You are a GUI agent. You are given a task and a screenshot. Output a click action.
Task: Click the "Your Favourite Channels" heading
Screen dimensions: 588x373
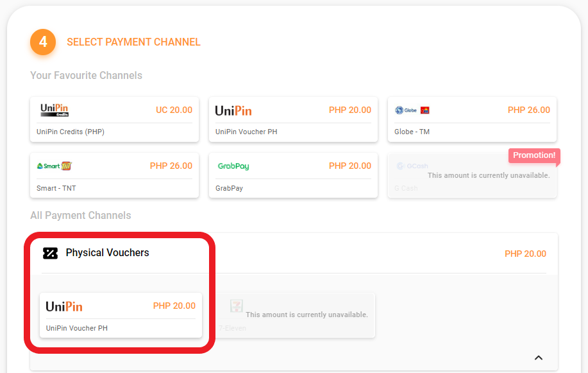[87, 76]
